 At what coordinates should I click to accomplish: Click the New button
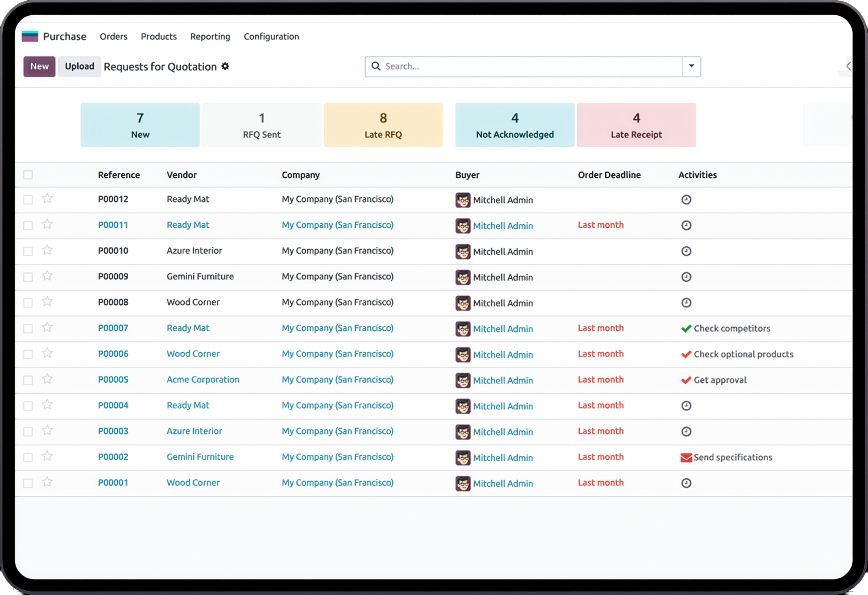click(x=39, y=67)
